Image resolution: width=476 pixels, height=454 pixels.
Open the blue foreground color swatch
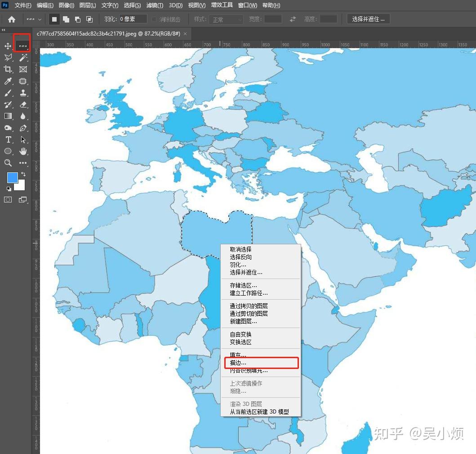[x=12, y=177]
